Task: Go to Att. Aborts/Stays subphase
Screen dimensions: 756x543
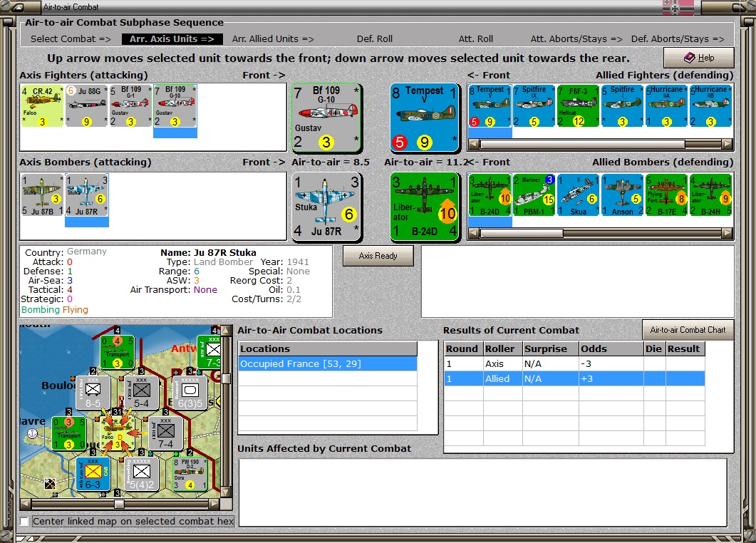Action: tap(576, 39)
